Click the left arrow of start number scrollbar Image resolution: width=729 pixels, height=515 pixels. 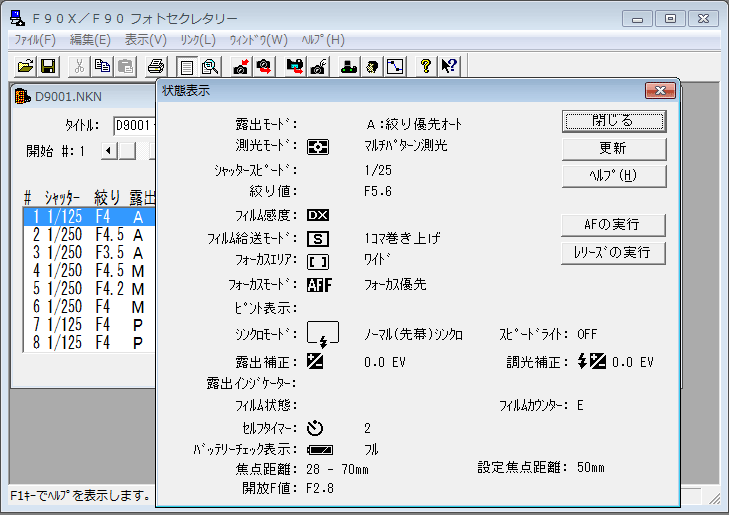click(x=109, y=151)
